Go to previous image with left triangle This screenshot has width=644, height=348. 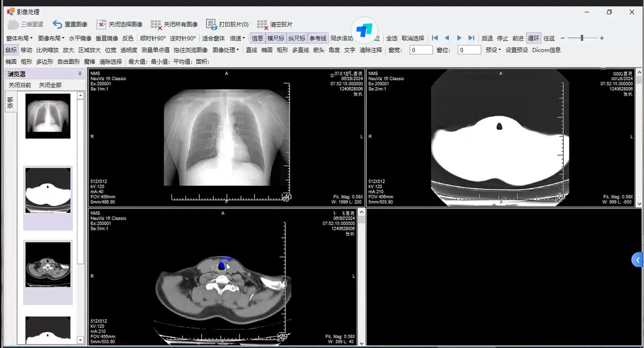click(x=447, y=38)
